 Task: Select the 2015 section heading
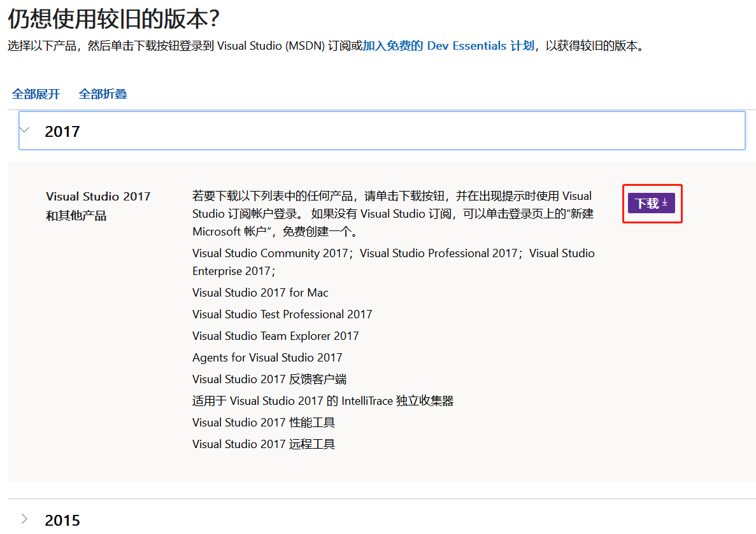coord(62,521)
